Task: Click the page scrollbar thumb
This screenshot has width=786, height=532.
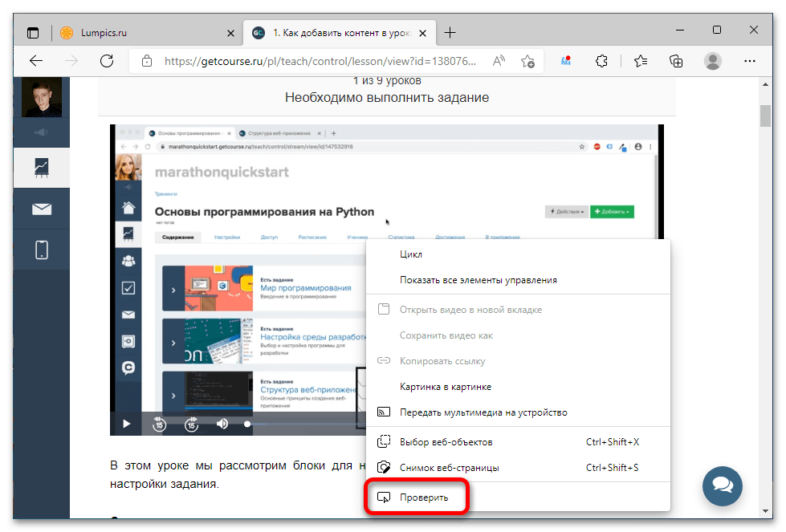Action: 765,116
